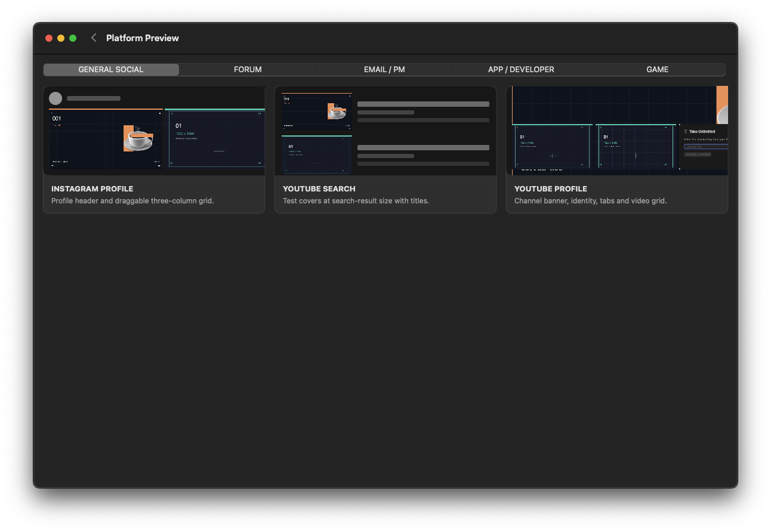Close the Platform Preview window
771x532 pixels.
(x=49, y=38)
